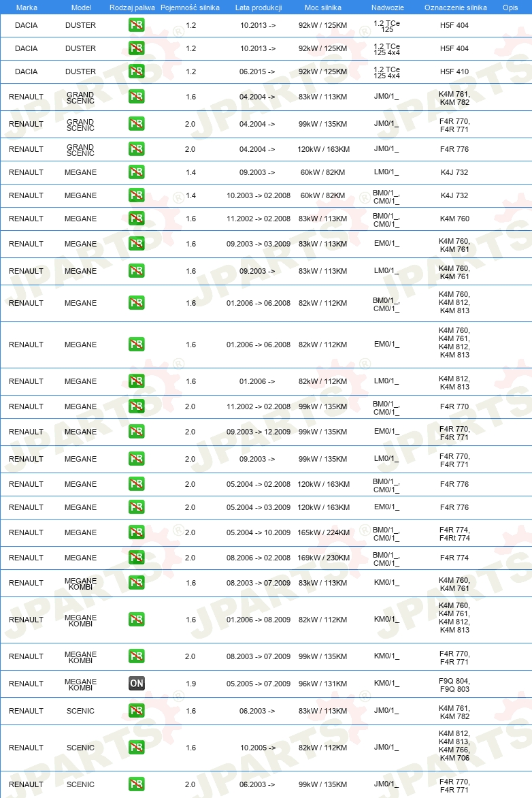The height and width of the screenshot is (798, 532).
Task: Click petrol icon for Grand Scenic 99kW / 135KM
Action: (136, 124)
